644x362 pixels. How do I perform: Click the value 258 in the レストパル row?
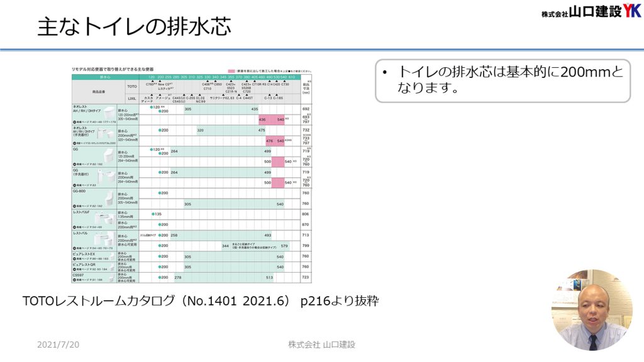tap(174, 235)
